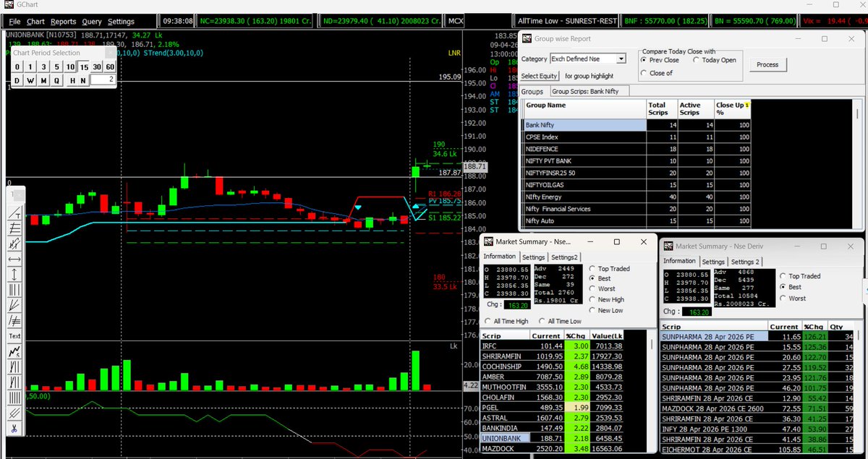Viewport: 868px width, 459px height.
Task: Click the H period button
Action: point(72,80)
